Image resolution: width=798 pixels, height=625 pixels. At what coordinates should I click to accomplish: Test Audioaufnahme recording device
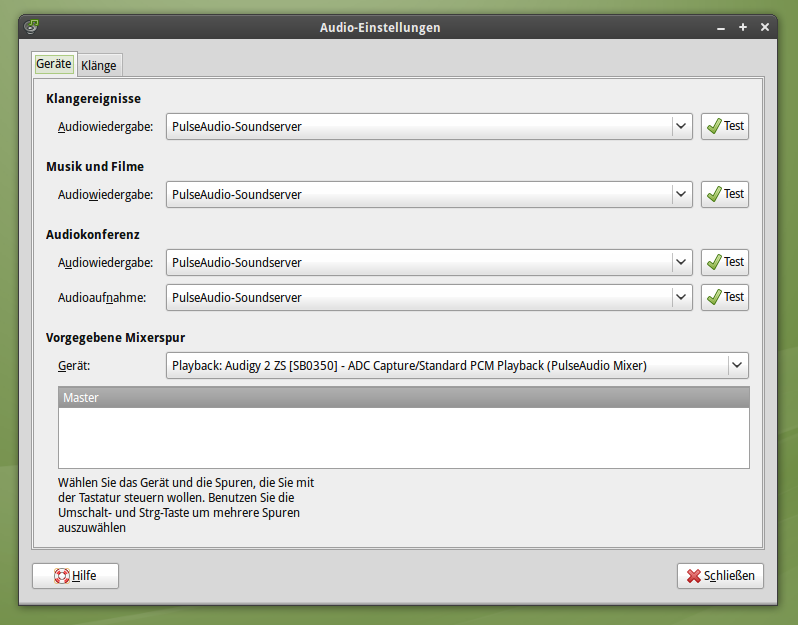click(724, 297)
